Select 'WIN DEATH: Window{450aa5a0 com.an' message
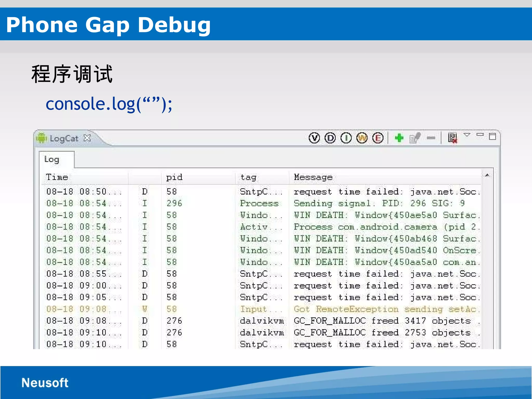The image size is (532, 399). 387,262
